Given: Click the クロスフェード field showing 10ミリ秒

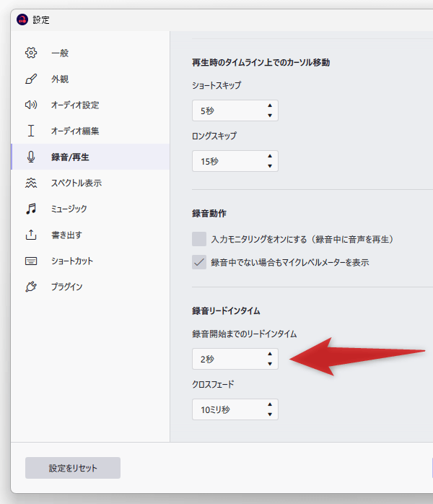Looking at the screenshot, I should tap(235, 409).
